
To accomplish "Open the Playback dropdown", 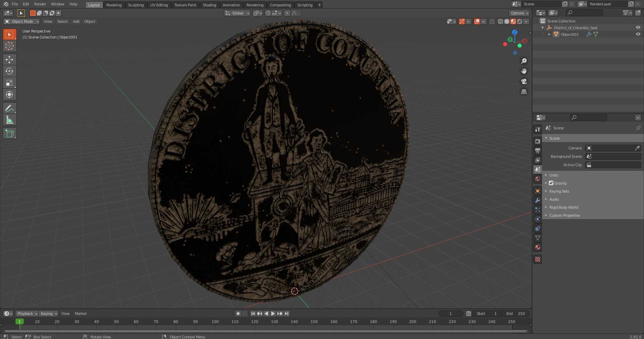I will pos(27,314).
